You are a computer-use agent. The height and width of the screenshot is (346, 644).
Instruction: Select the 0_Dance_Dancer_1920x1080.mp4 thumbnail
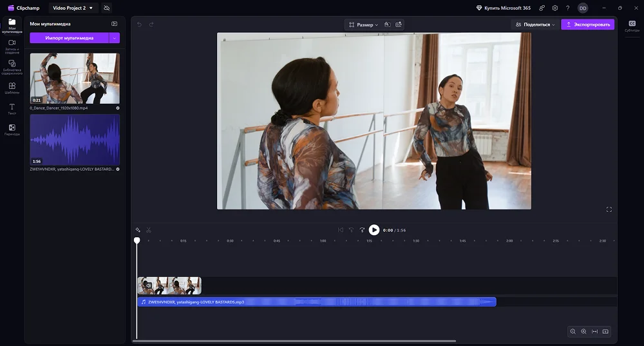coord(75,78)
